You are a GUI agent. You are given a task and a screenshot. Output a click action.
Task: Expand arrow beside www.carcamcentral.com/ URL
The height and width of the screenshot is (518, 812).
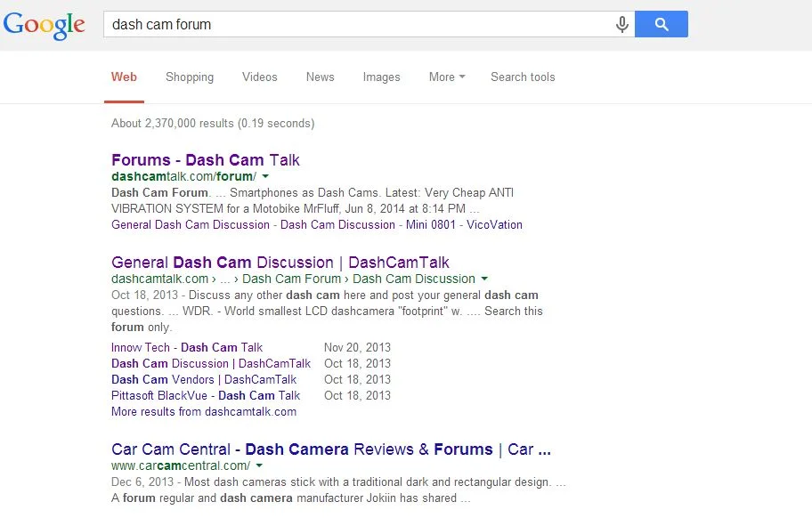coord(259,465)
